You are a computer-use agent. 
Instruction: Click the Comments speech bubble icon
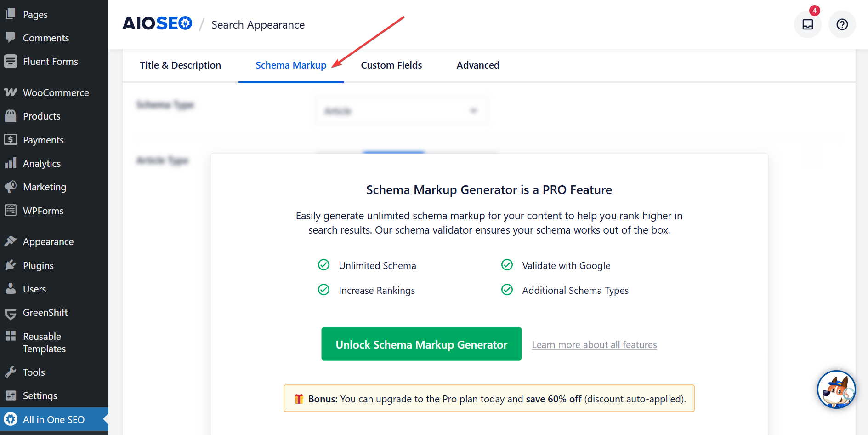10,38
